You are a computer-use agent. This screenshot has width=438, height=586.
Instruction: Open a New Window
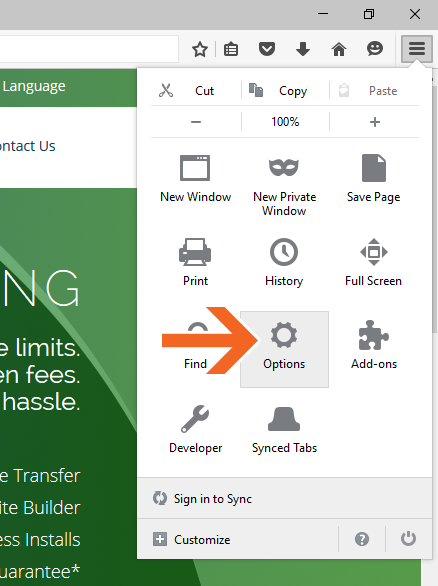(195, 168)
